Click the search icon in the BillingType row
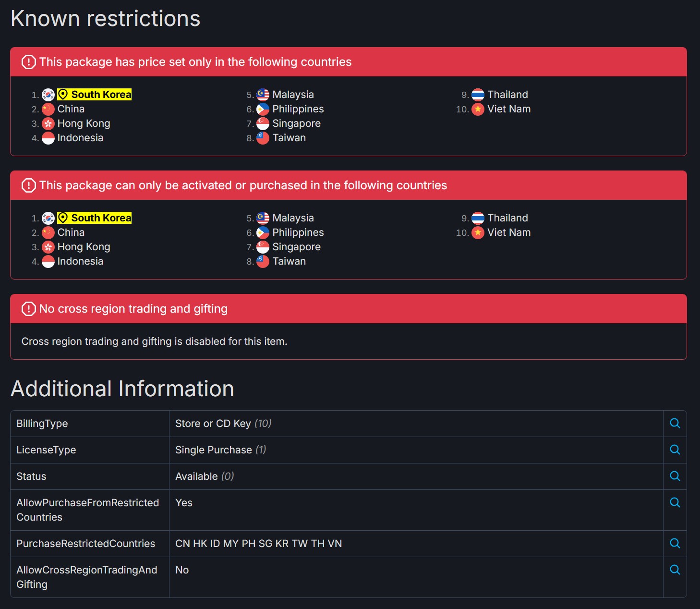This screenshot has width=700, height=609. [x=675, y=423]
